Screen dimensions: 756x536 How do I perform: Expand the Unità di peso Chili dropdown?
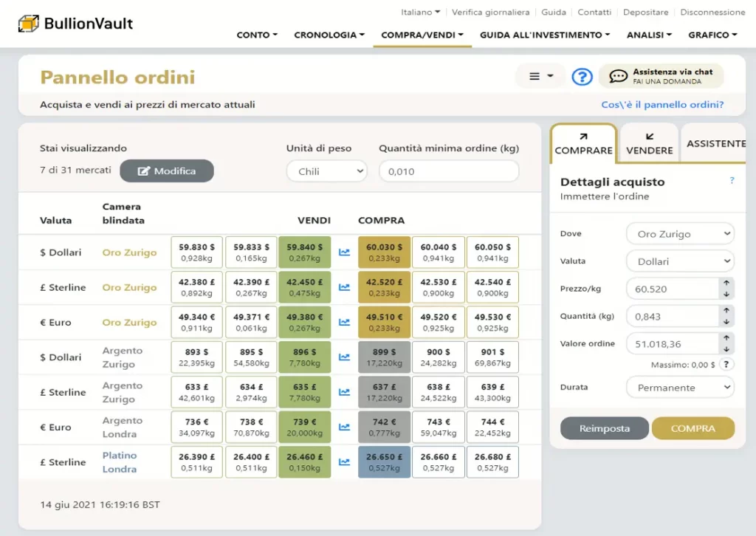326,171
